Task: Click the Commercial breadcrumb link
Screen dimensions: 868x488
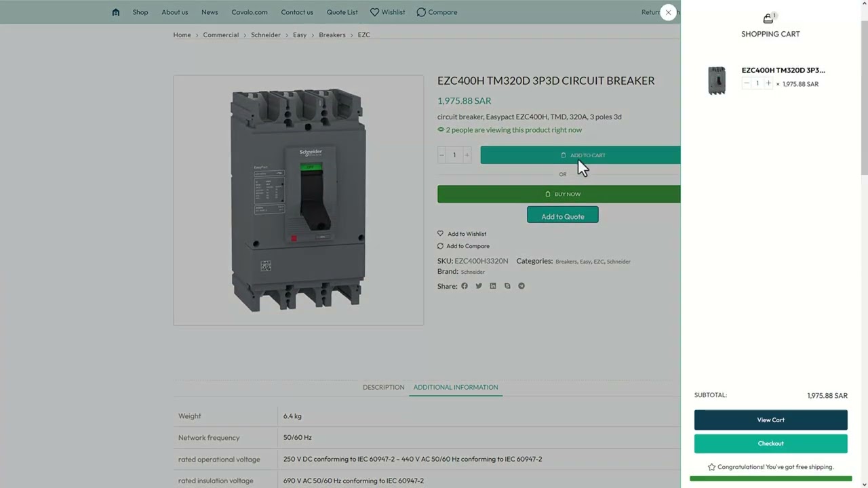Action: pos(221,35)
